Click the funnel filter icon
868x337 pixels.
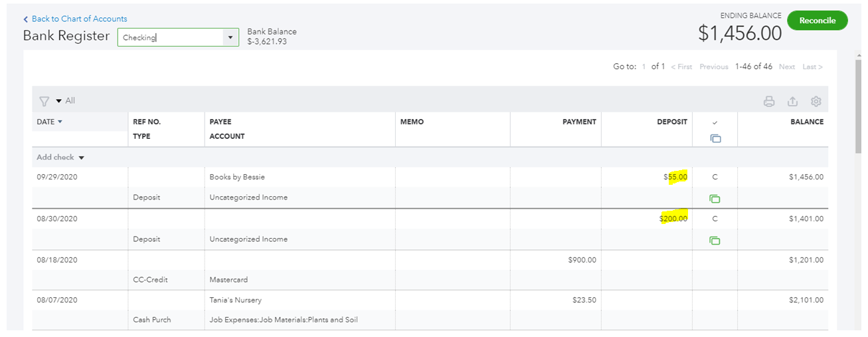44,102
